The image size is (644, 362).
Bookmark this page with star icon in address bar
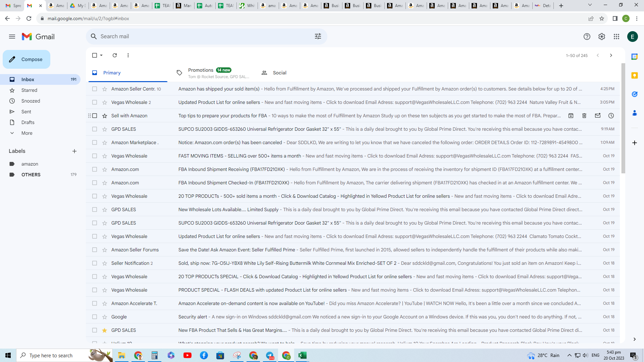(x=602, y=18)
